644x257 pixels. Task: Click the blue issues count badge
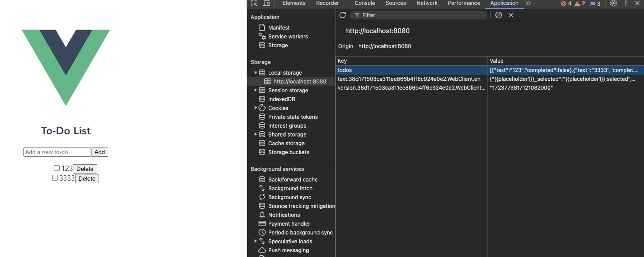click(595, 4)
